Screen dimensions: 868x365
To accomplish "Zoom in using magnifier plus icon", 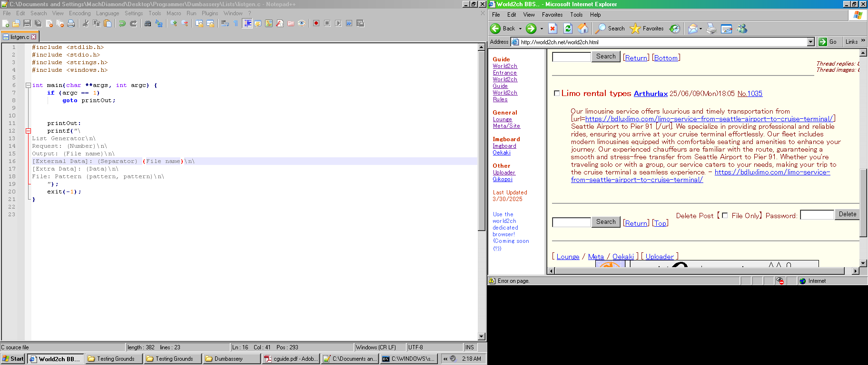I will 174,23.
